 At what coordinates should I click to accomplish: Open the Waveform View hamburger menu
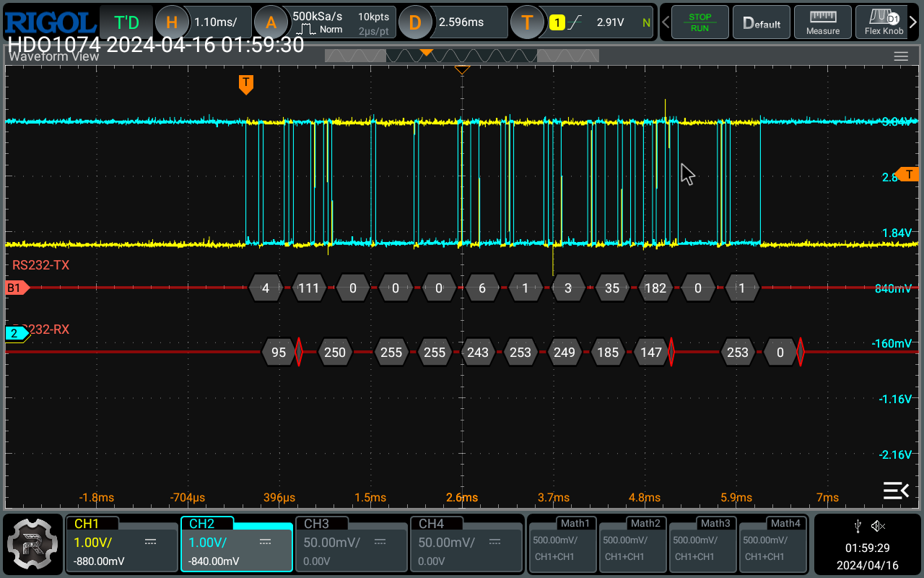click(900, 56)
